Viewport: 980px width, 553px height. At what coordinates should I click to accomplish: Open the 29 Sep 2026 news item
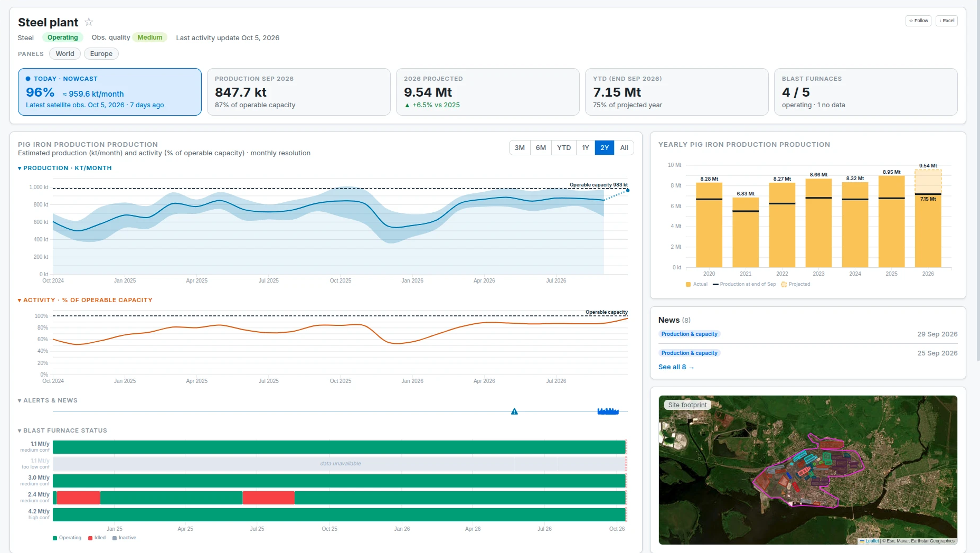click(x=808, y=334)
